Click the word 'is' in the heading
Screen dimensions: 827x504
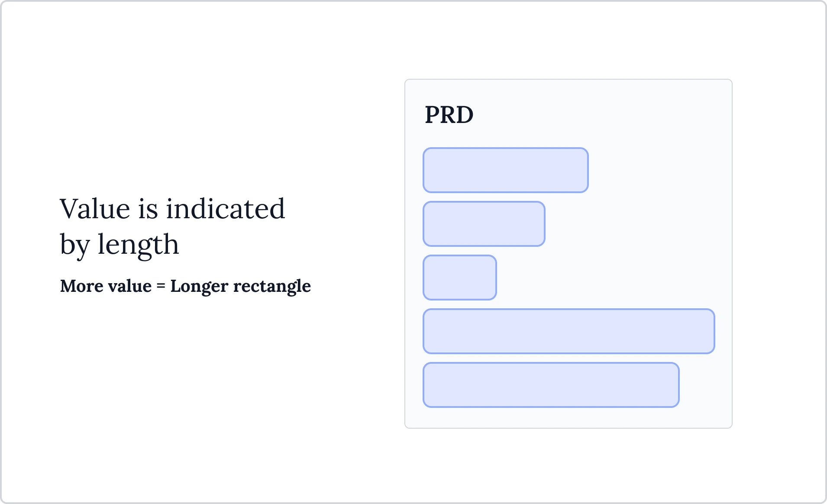pos(148,209)
